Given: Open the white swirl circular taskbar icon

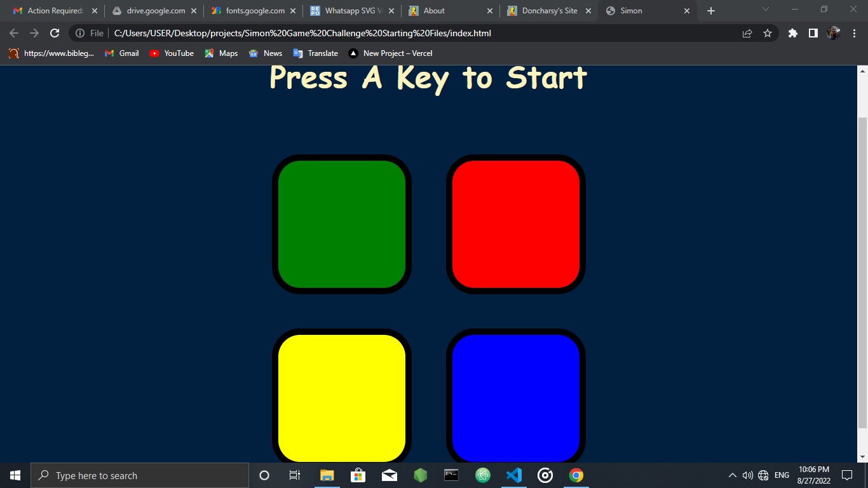Looking at the screenshot, I should [545, 475].
